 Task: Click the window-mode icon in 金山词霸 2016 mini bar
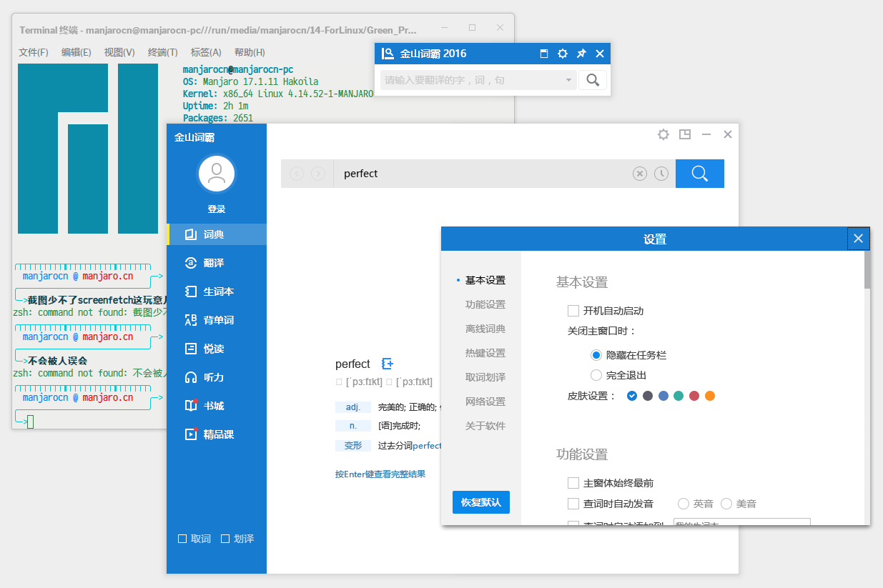(x=544, y=54)
